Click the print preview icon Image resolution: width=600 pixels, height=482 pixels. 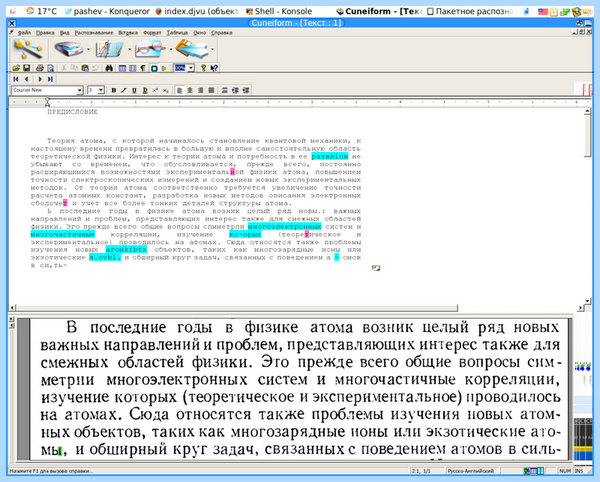click(50, 68)
